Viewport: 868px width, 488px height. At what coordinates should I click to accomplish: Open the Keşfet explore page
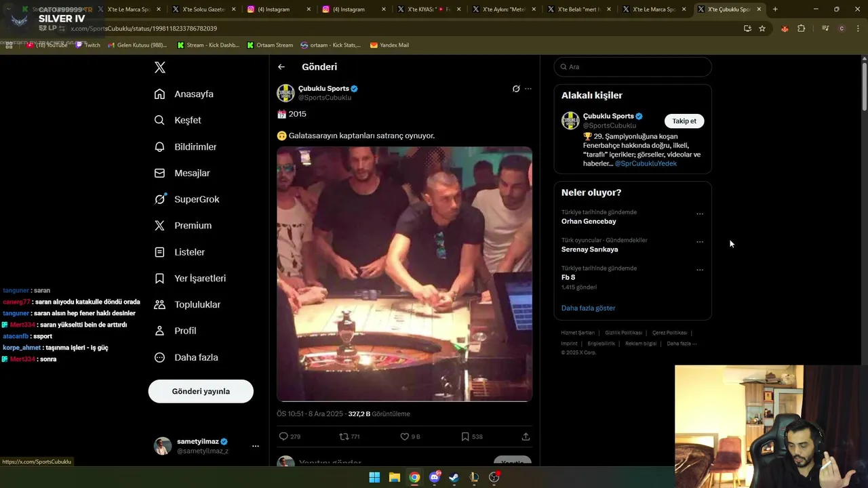tap(178, 121)
